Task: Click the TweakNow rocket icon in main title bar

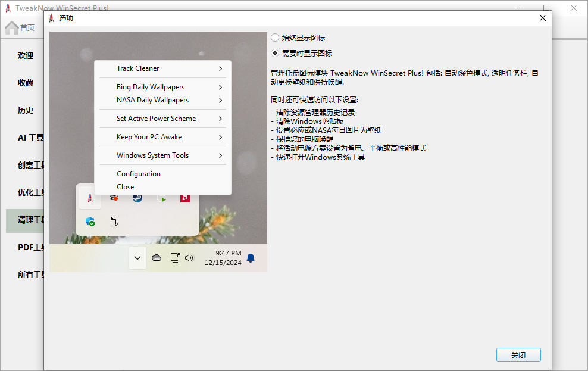Action: [x=8, y=8]
